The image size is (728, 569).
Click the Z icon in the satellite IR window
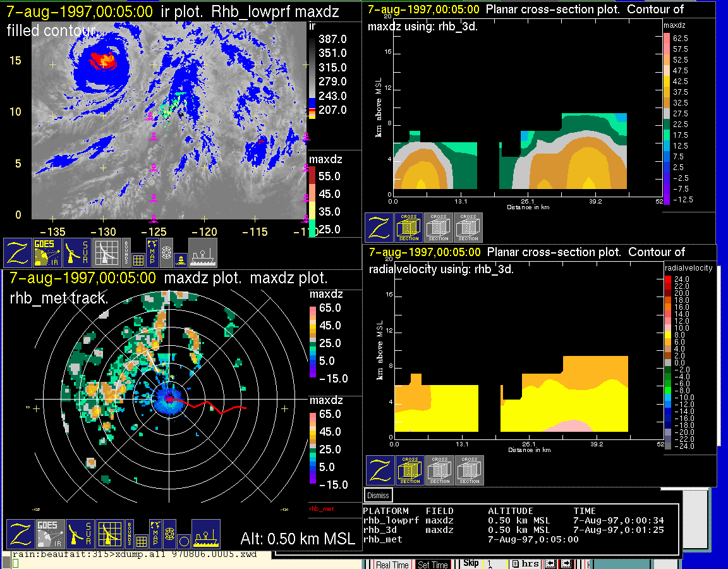(16, 253)
